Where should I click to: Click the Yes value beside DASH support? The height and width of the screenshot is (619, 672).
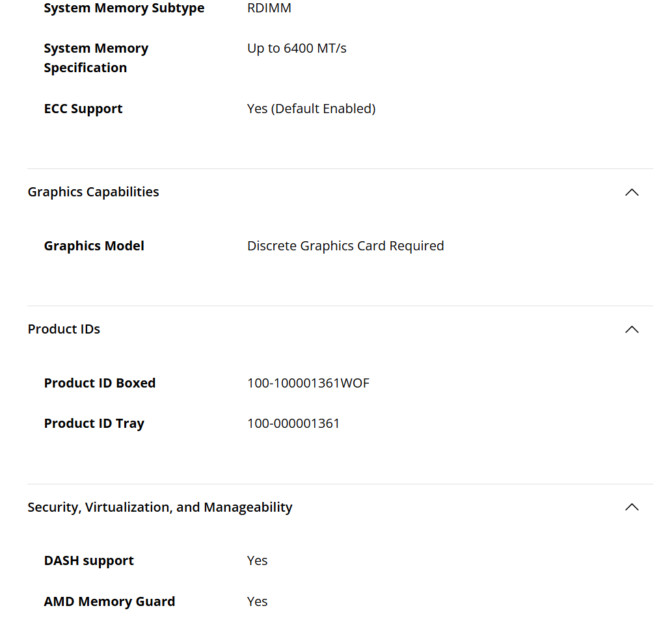(257, 560)
